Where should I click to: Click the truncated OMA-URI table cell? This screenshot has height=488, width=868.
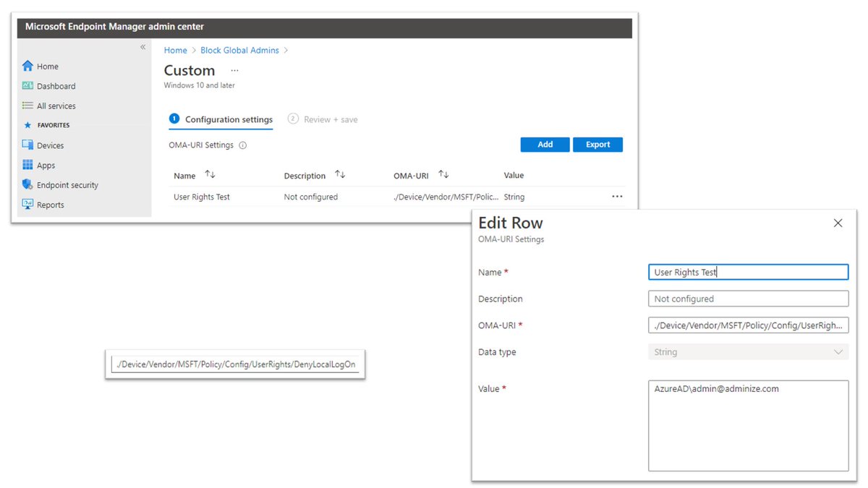(446, 197)
